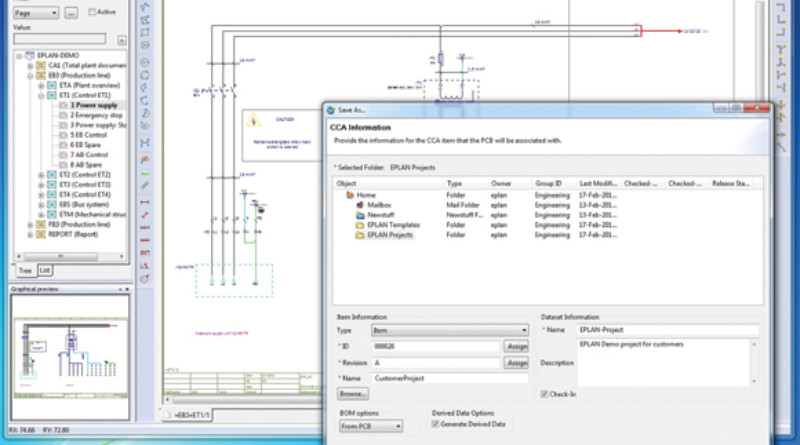Image resolution: width=800 pixels, height=445 pixels.
Task: Switch to the Tree tab
Action: click(x=25, y=270)
